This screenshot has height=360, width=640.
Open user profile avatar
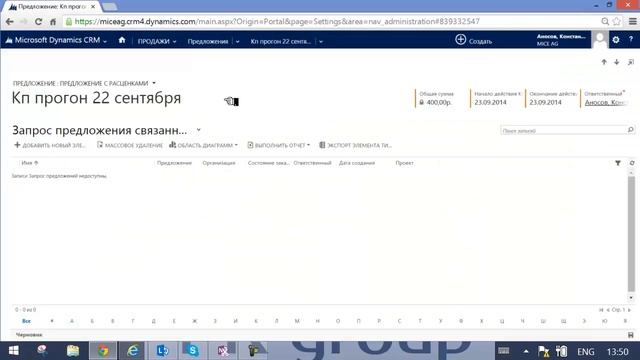tap(600, 40)
